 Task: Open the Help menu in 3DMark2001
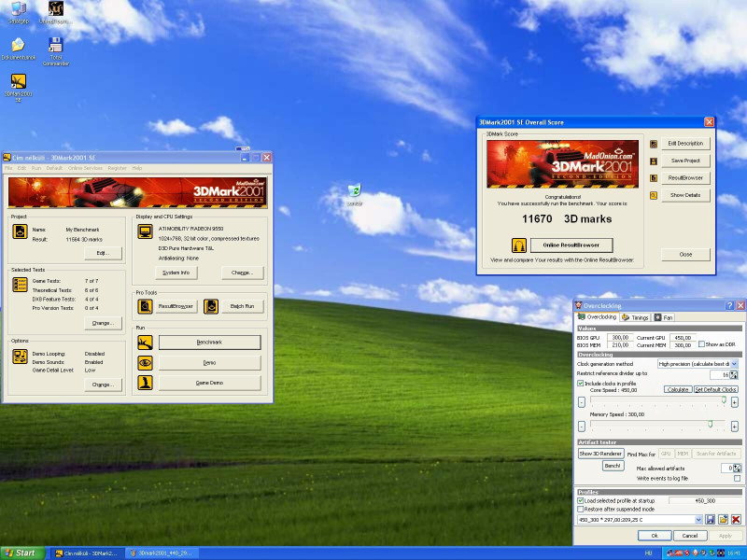coord(137,168)
